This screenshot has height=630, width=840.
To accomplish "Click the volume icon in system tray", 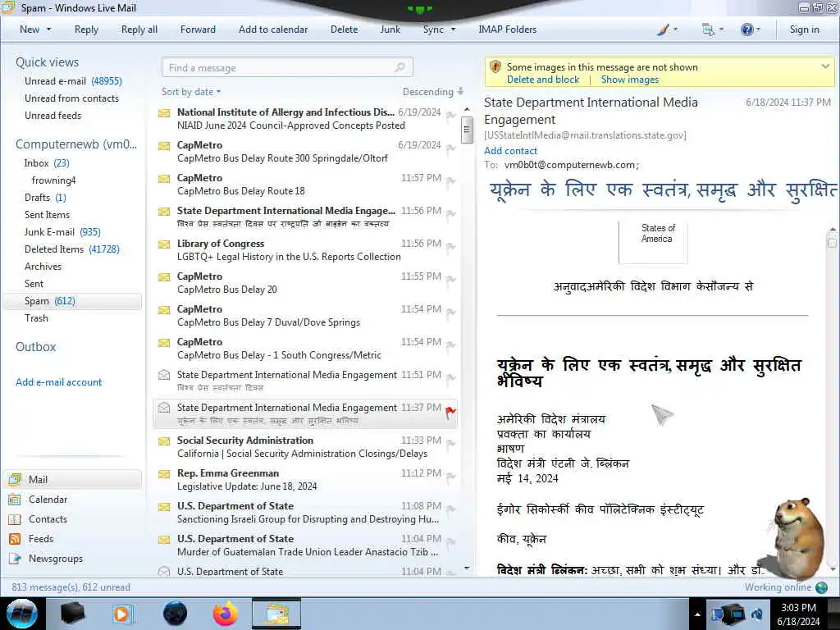I will [757, 614].
